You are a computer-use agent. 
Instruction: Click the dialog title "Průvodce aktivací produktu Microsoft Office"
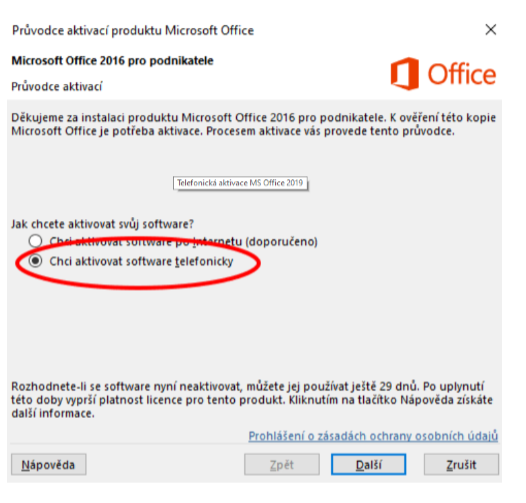point(133,31)
